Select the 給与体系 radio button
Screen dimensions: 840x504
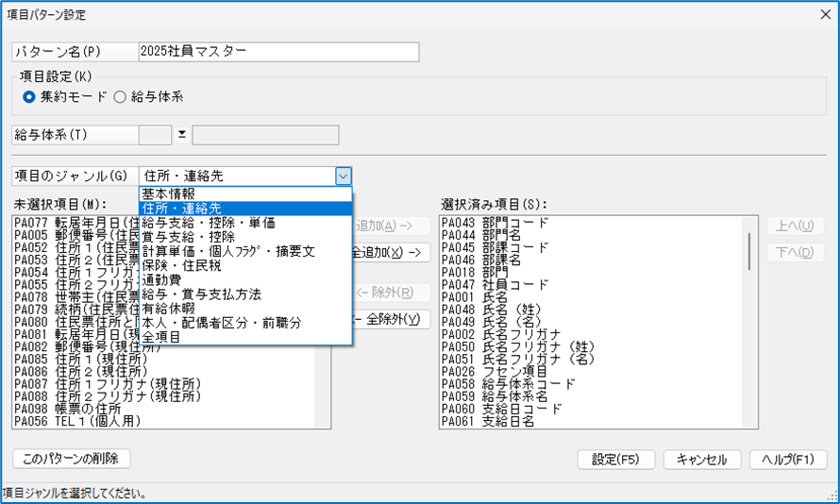[x=120, y=96]
